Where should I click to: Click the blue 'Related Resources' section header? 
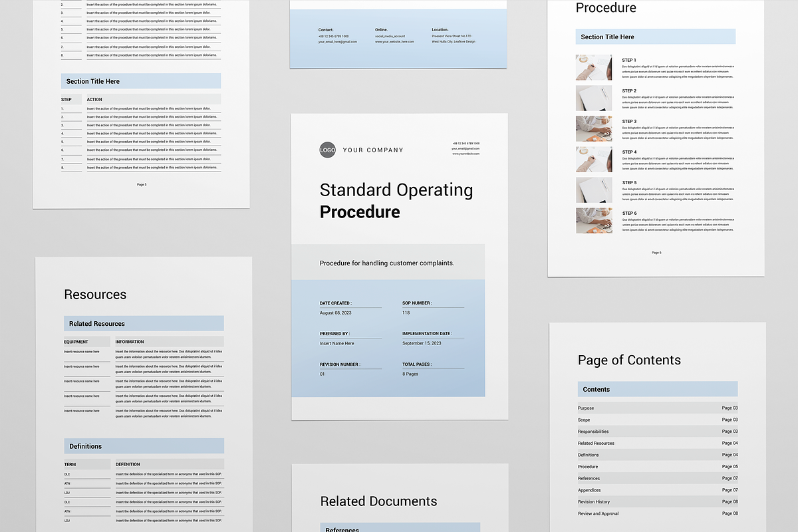pyautogui.click(x=144, y=324)
